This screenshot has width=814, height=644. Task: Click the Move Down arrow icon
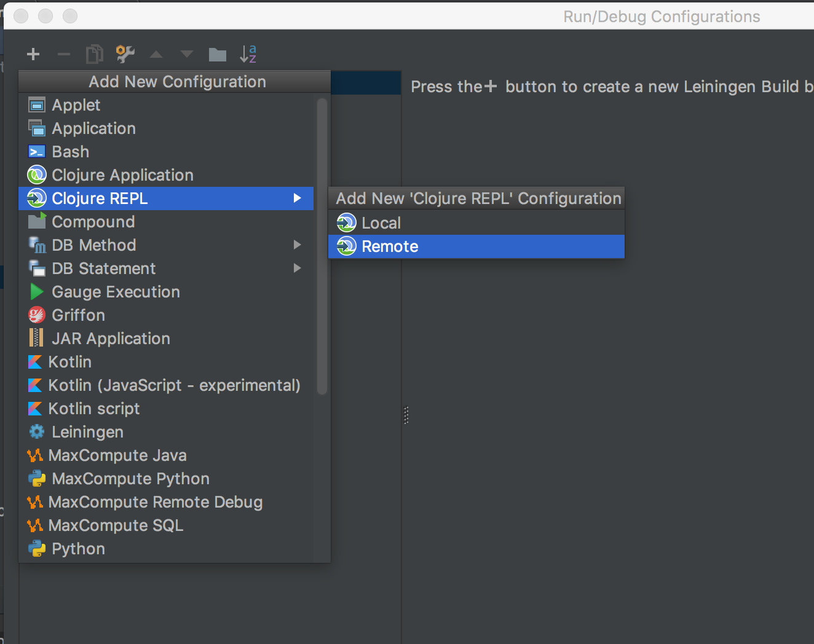pos(187,55)
